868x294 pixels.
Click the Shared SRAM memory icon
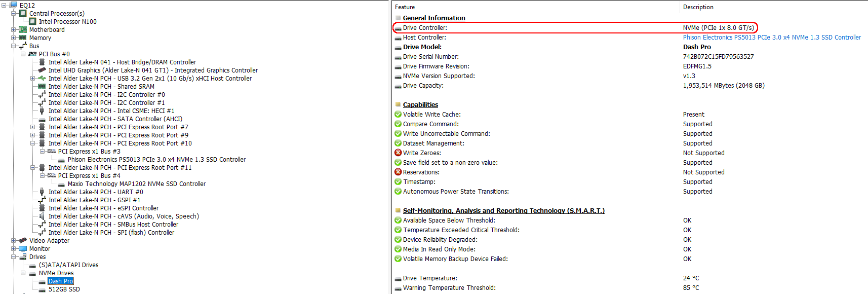click(x=42, y=86)
